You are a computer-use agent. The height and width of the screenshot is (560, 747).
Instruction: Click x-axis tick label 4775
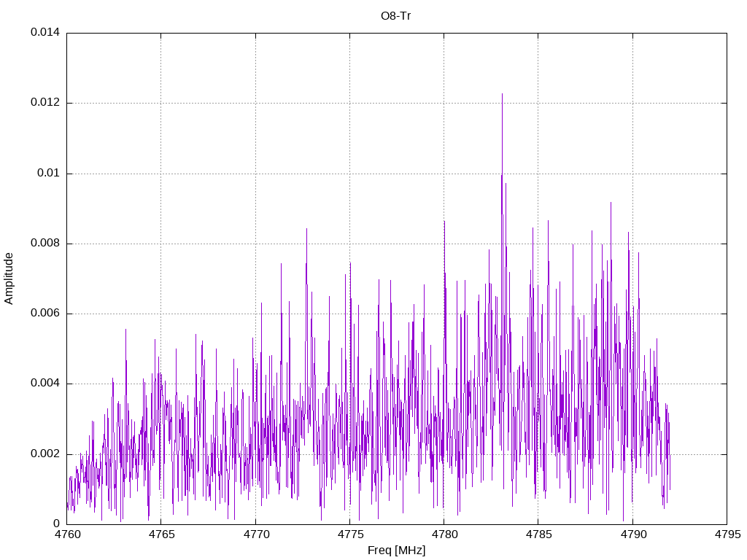351,534
